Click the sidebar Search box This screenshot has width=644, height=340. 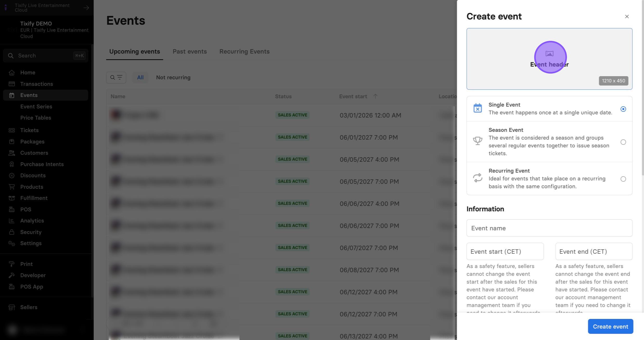tap(46, 56)
